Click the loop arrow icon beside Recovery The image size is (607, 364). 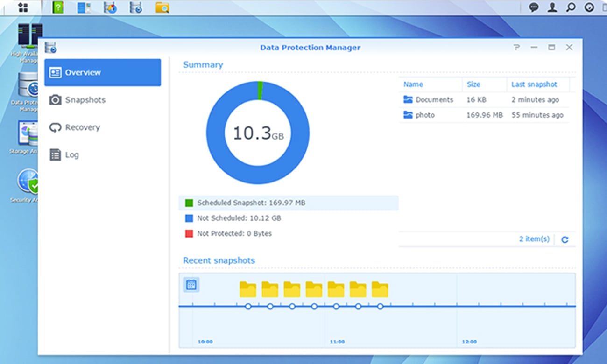56,127
